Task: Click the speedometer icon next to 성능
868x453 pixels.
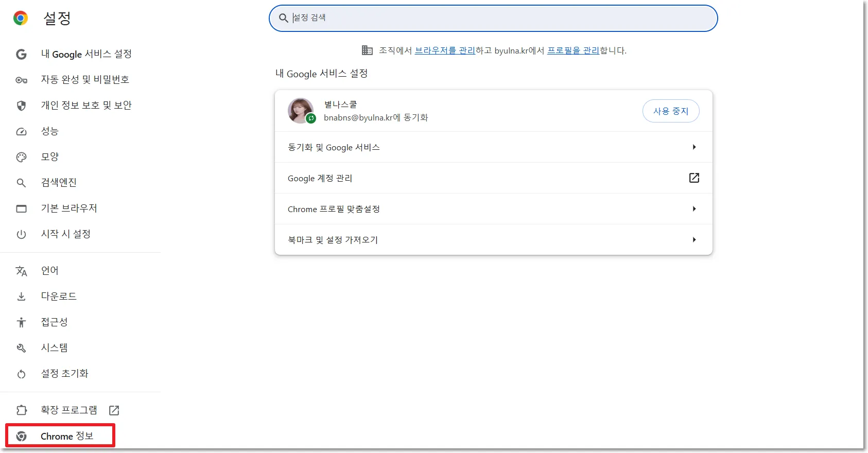Action: [x=21, y=131]
